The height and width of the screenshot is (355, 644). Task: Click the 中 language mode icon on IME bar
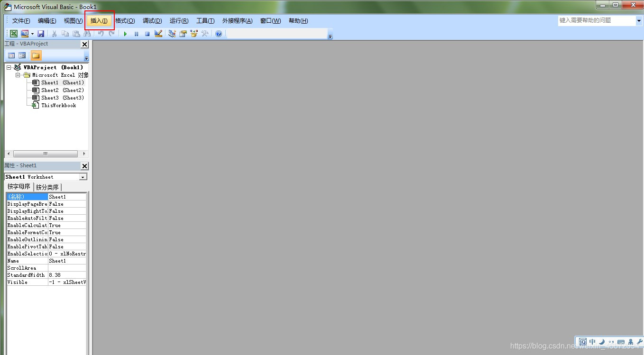click(592, 341)
